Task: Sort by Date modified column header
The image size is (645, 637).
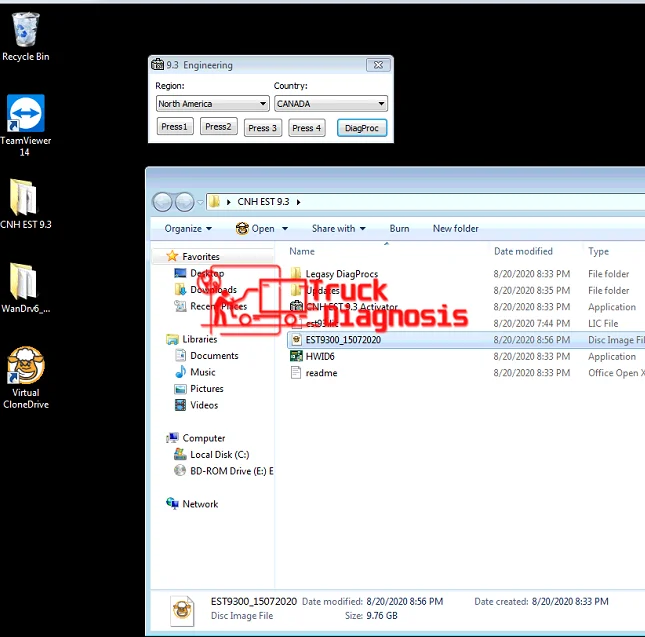Action: pyautogui.click(x=523, y=251)
